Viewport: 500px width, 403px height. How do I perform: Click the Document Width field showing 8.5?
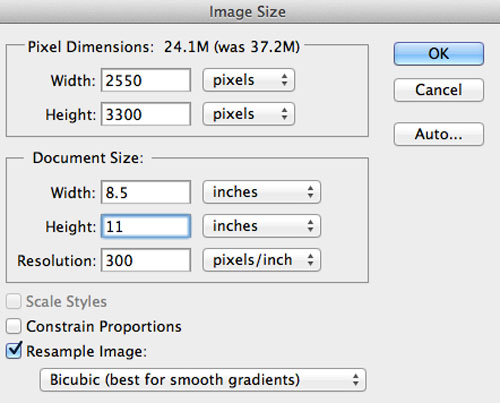pos(146,192)
